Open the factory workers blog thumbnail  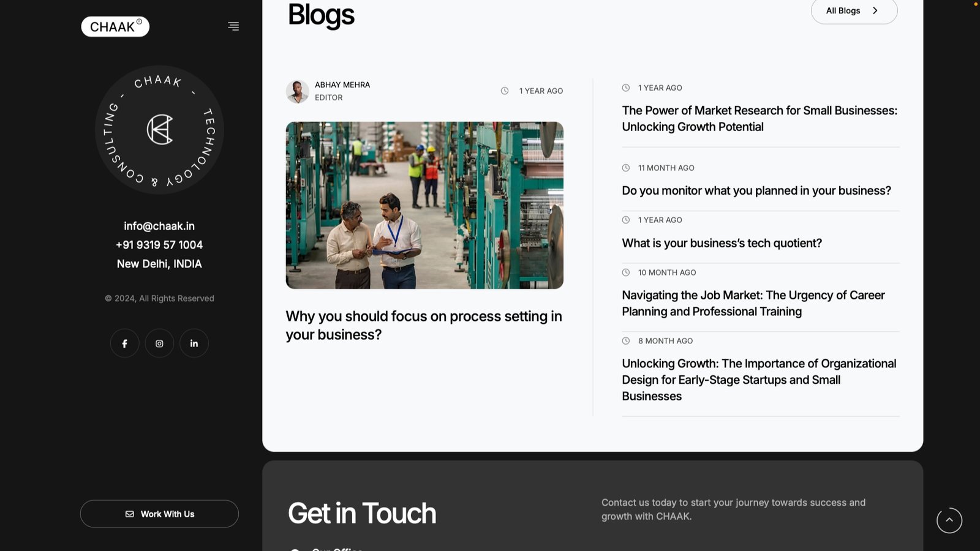[x=424, y=205]
